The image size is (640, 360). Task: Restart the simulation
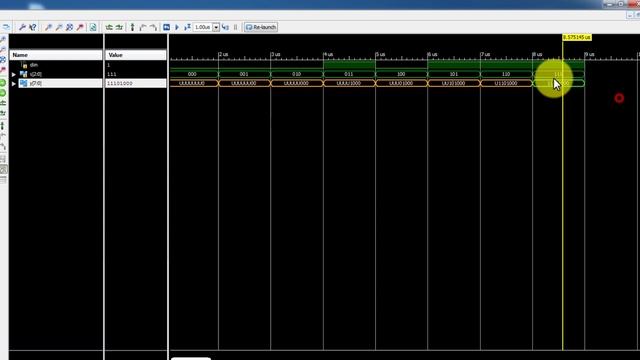click(167, 27)
